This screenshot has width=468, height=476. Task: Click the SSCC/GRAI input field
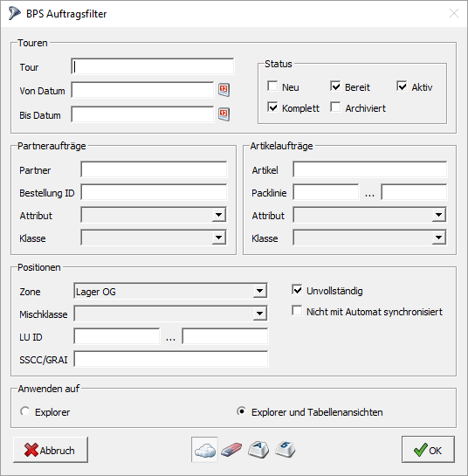(x=171, y=359)
